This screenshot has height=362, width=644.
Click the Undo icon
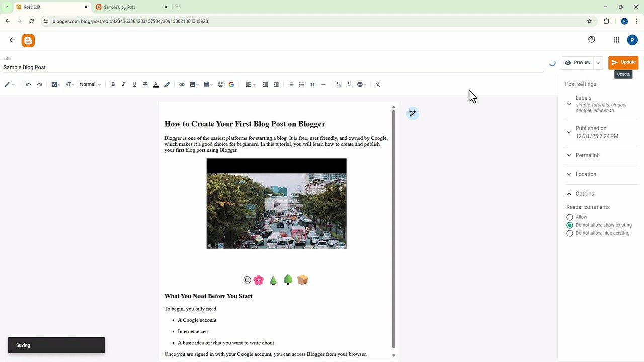28,84
